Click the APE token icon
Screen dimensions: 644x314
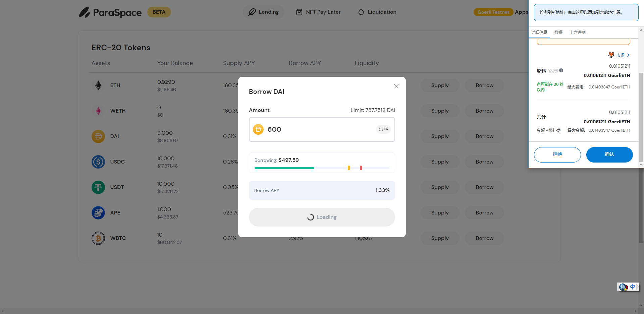point(98,213)
